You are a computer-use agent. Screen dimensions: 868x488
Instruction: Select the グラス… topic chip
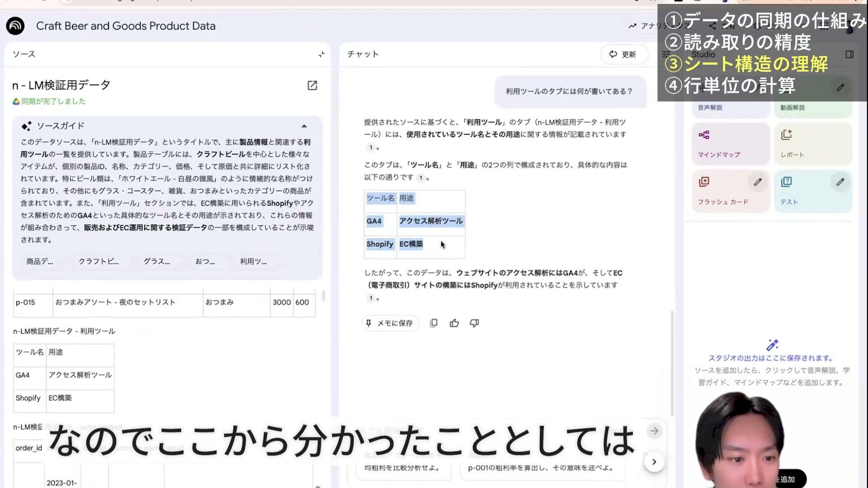coord(157,261)
